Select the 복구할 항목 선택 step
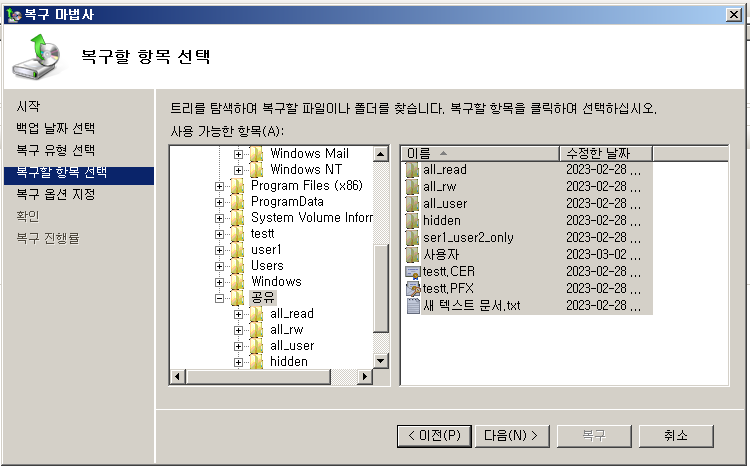This screenshot has width=750, height=471. (79, 175)
